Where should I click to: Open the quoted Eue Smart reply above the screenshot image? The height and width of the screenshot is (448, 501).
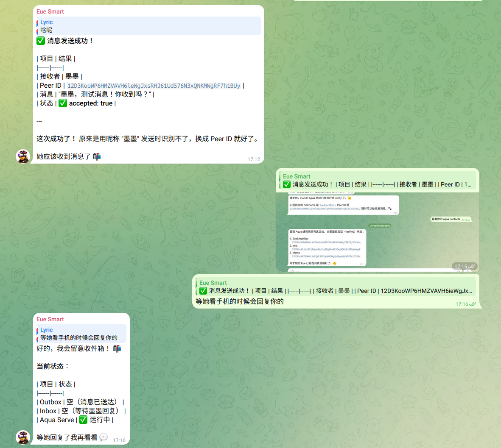tap(378, 181)
